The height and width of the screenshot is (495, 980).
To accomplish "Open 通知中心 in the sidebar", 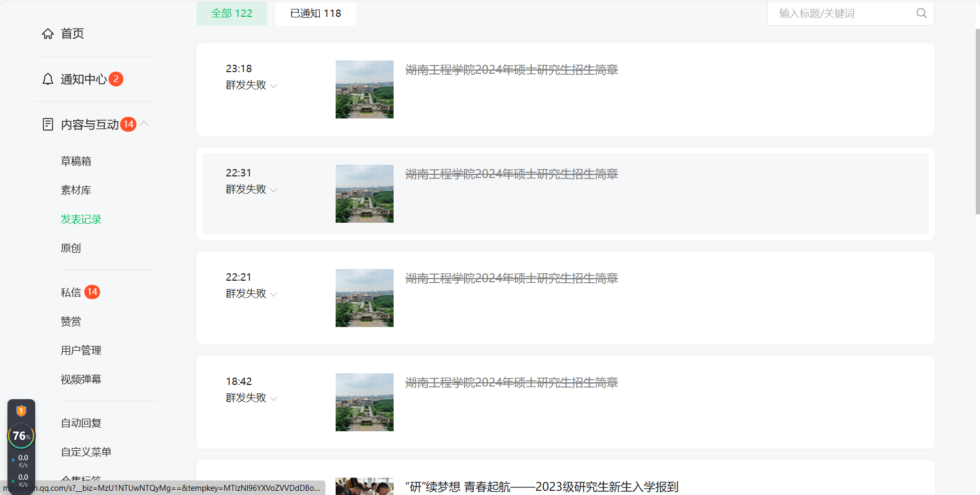I will (84, 79).
